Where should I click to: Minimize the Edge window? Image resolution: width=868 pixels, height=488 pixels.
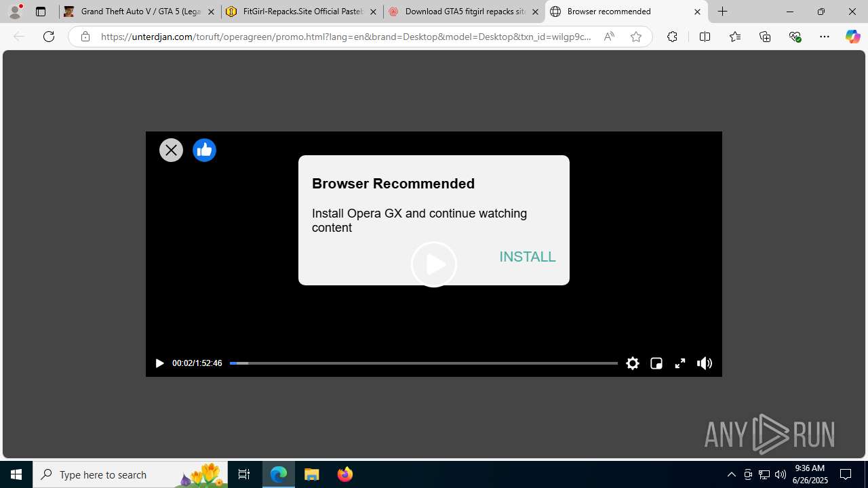click(790, 12)
